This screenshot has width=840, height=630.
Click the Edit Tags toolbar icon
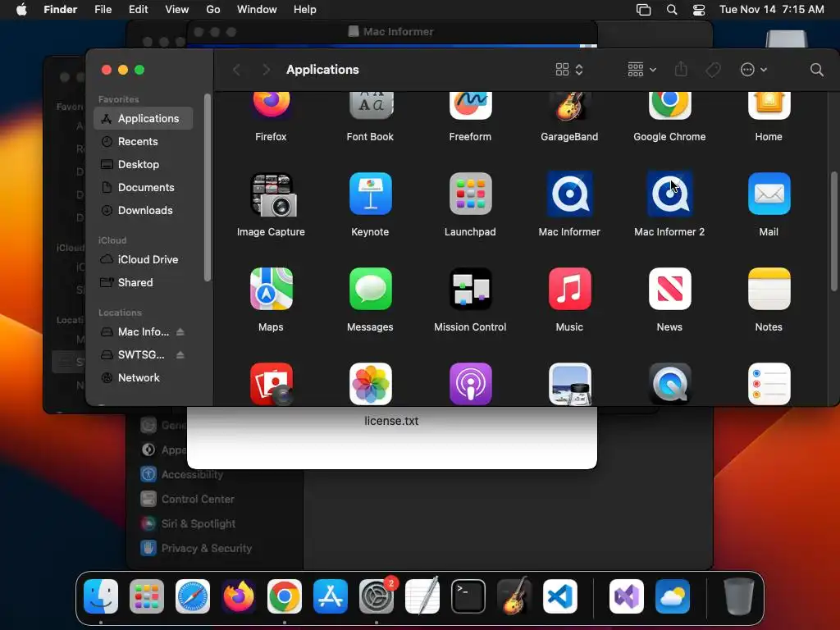point(713,70)
